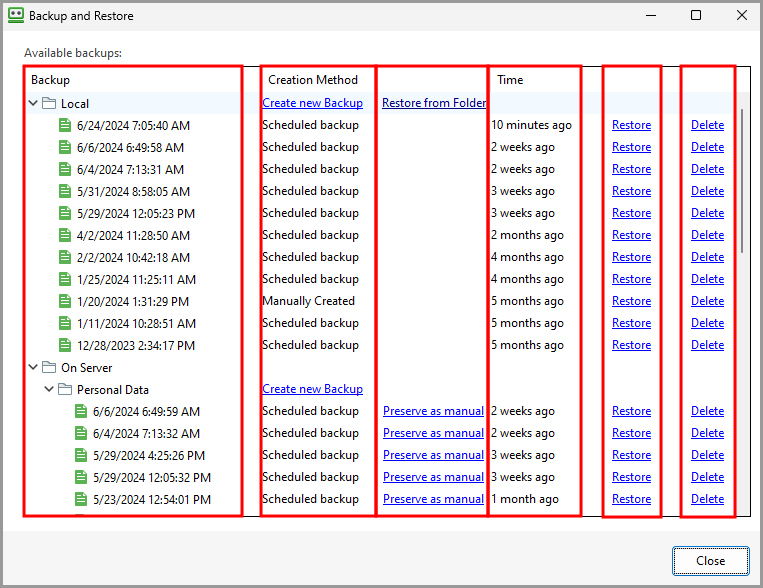763x588 pixels.
Task: Select the On Server folder icon
Action: point(49,368)
